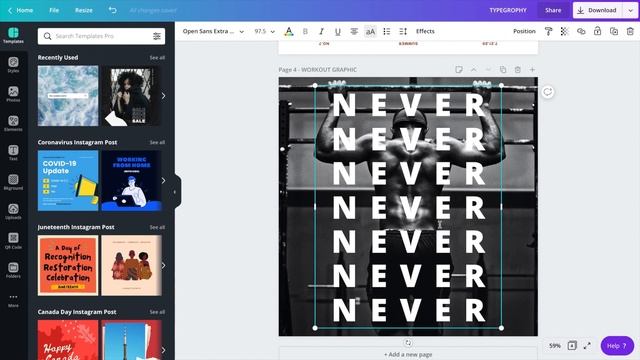Toggle uppercase text formatting
640x360 pixels.
click(x=370, y=31)
